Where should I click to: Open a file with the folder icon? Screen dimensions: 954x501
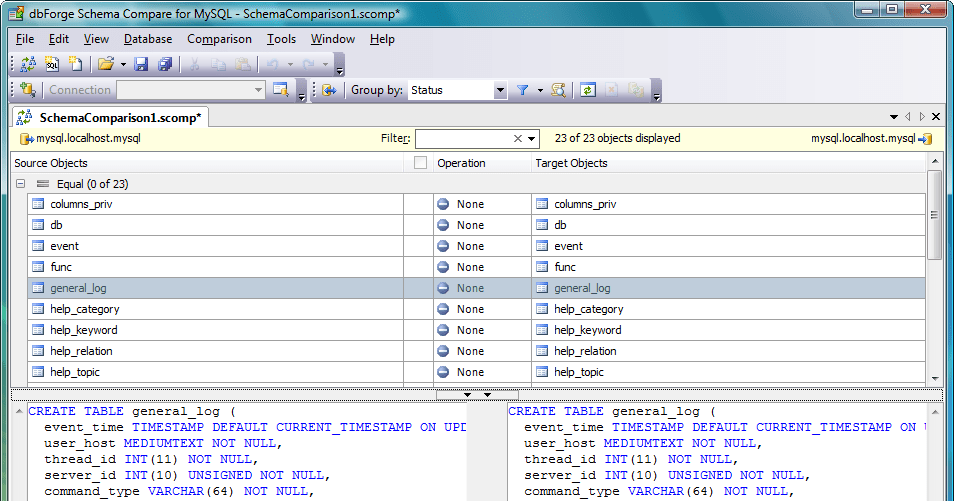coord(106,64)
